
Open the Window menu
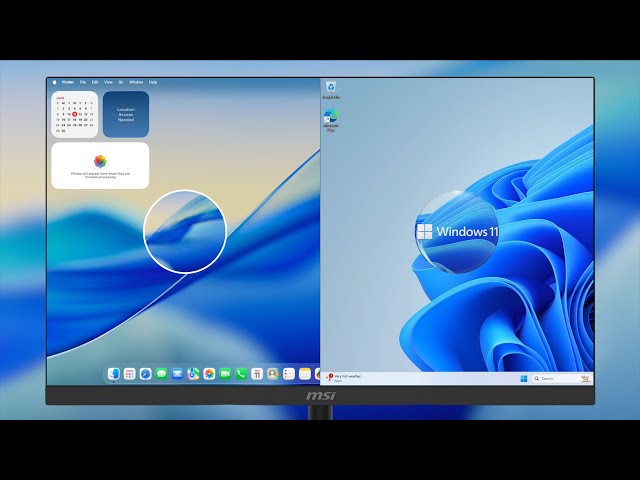[136, 82]
